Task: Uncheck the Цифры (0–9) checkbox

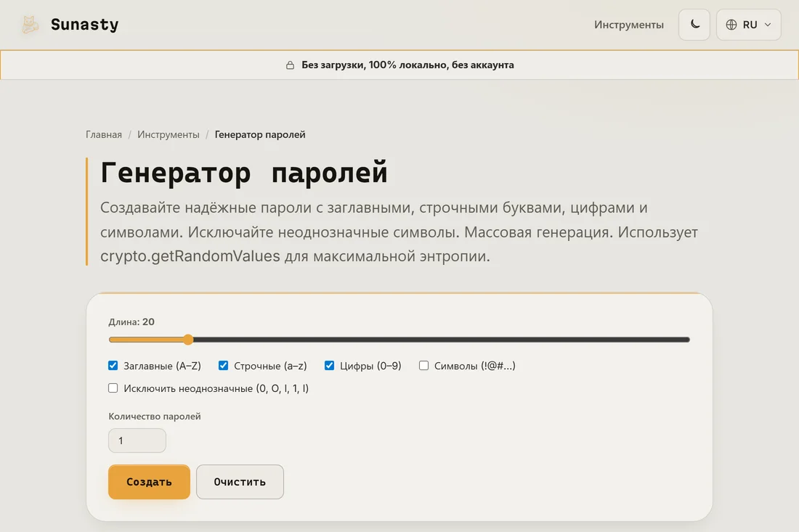Action: [329, 366]
